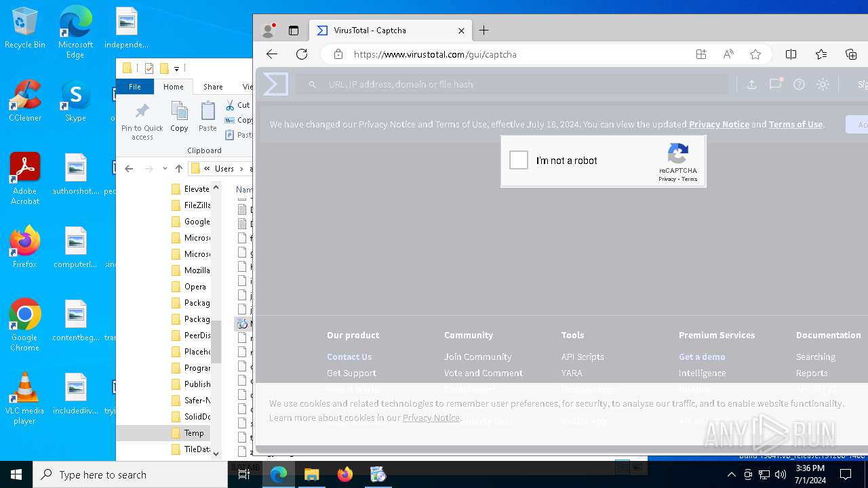This screenshot has height=488, width=868.
Task: Select the includedliv file on desktop
Action: (75, 393)
